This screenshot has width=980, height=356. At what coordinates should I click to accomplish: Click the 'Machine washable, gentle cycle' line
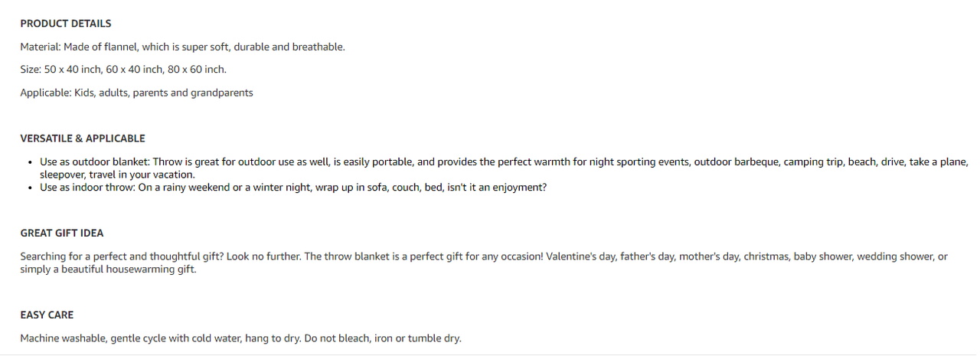pyautogui.click(x=241, y=338)
